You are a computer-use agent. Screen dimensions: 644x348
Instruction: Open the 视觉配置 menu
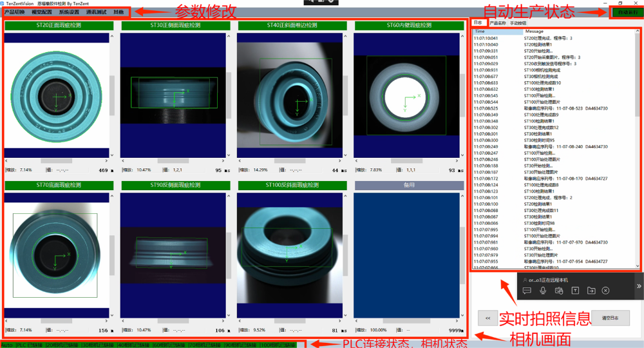pyautogui.click(x=42, y=12)
